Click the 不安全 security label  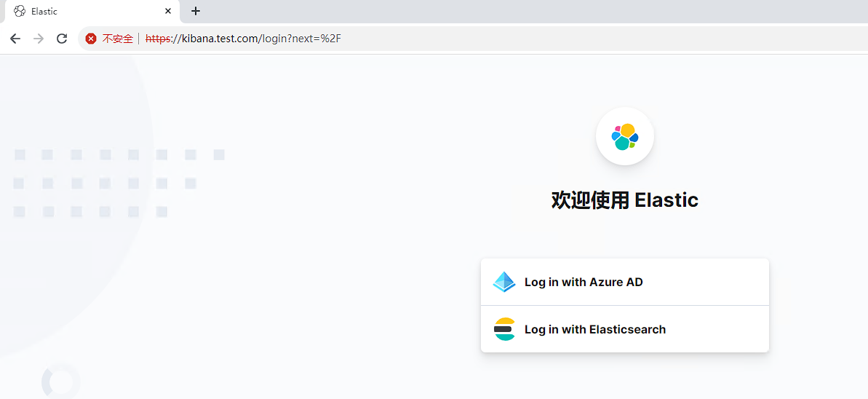pos(118,39)
